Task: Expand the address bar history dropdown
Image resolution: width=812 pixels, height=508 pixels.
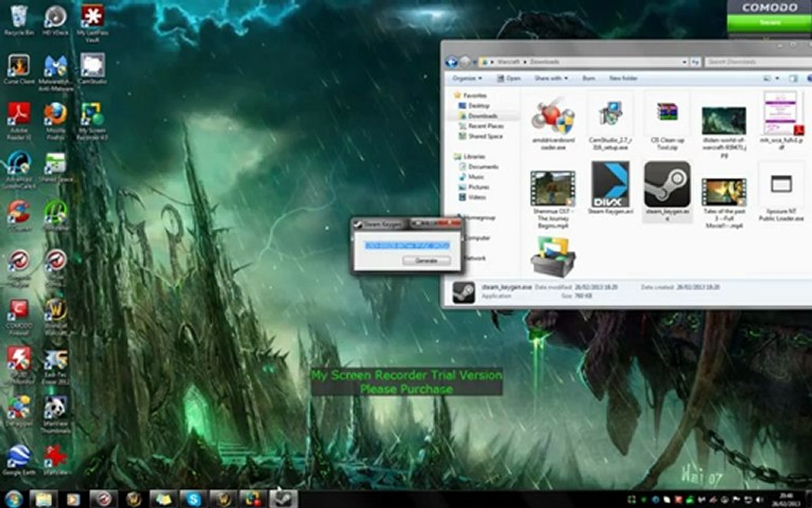Action: (684, 61)
